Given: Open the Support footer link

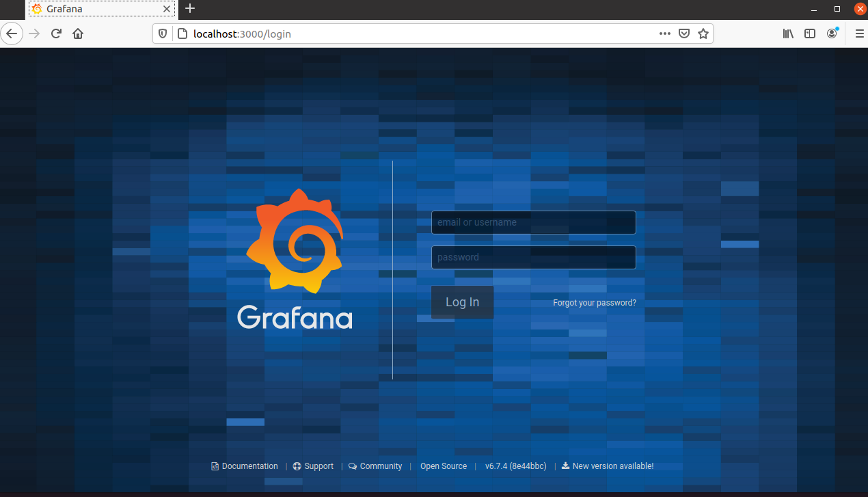Looking at the screenshot, I should pyautogui.click(x=313, y=466).
